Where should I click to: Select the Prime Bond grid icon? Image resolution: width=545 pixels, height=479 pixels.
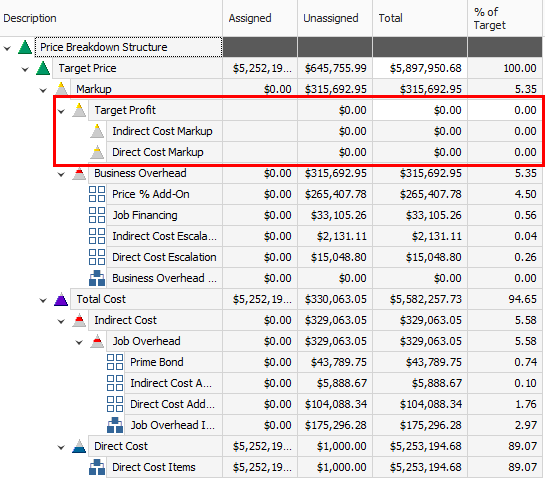click(115, 362)
